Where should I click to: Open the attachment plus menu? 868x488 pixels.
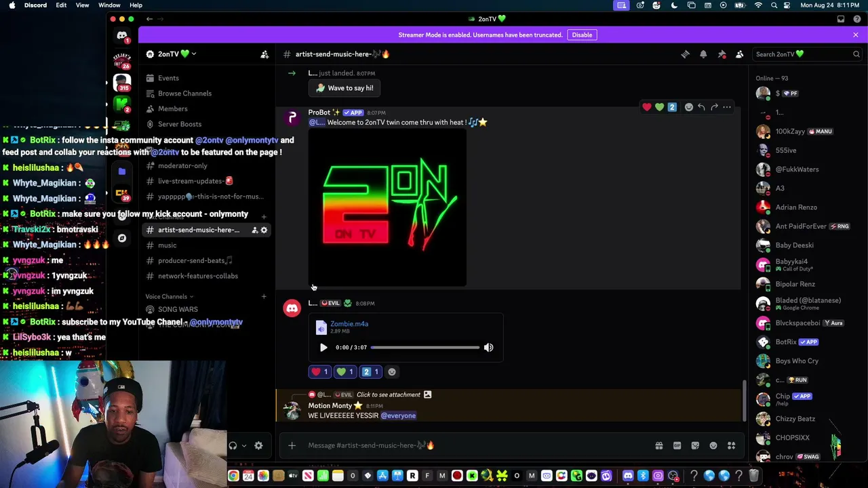coord(292,445)
